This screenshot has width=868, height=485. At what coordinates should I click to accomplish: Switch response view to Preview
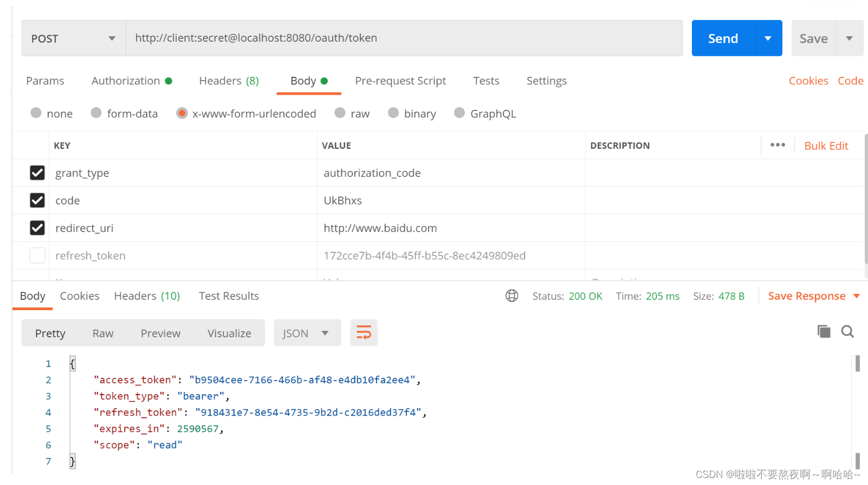(x=160, y=333)
